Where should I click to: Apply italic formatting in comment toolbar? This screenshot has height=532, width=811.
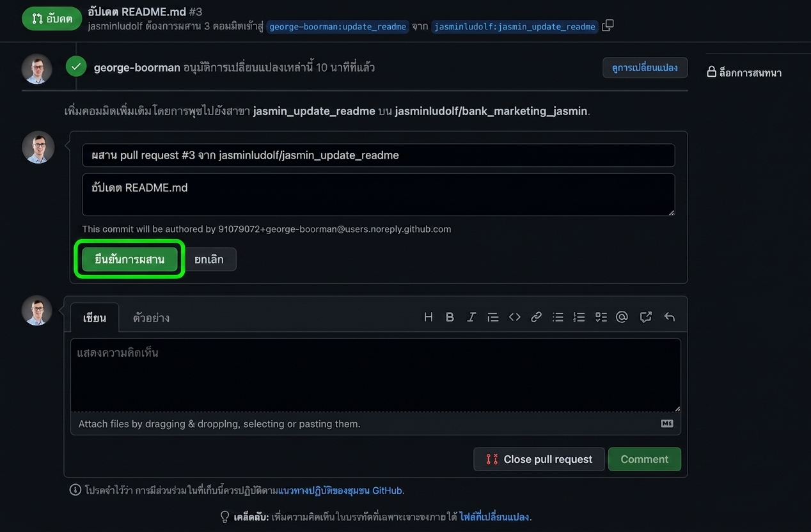tap(471, 317)
